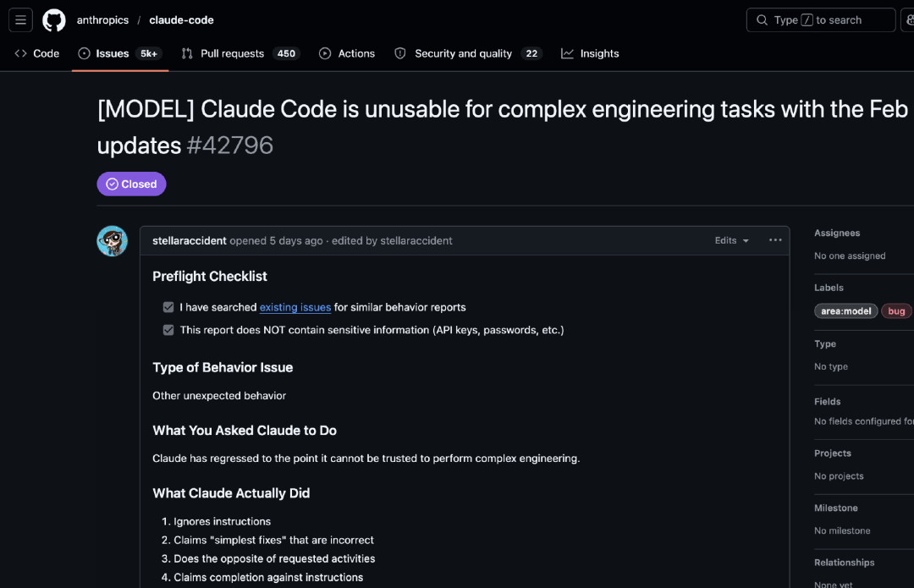Open the three-dot comment options menu
Viewport: 914px width, 588px height.
click(x=775, y=240)
